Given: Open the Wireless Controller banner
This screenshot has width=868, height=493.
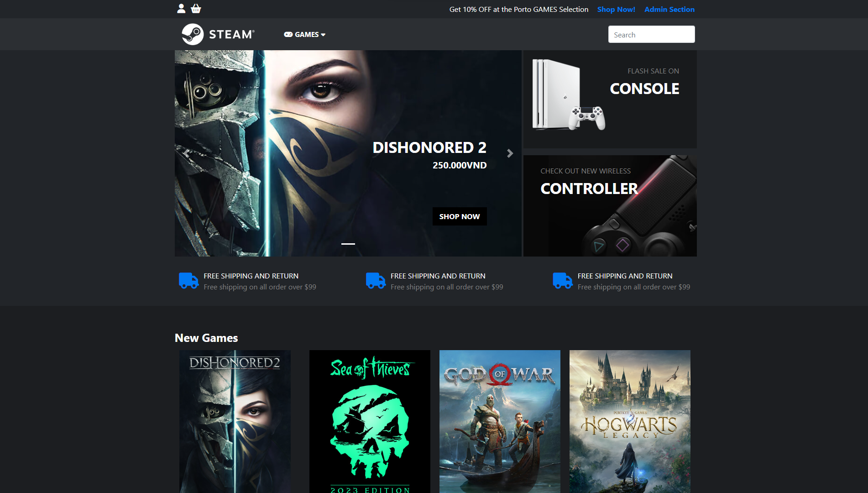Looking at the screenshot, I should tap(610, 205).
